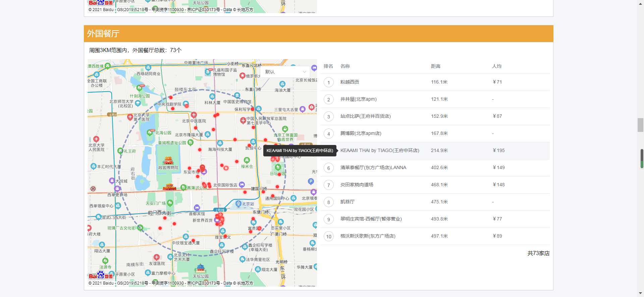Image resolution: width=644 pixels, height=297 pixels.
Task: Click the 中欣银宝通大厦 building icon
Action: (186, 237)
